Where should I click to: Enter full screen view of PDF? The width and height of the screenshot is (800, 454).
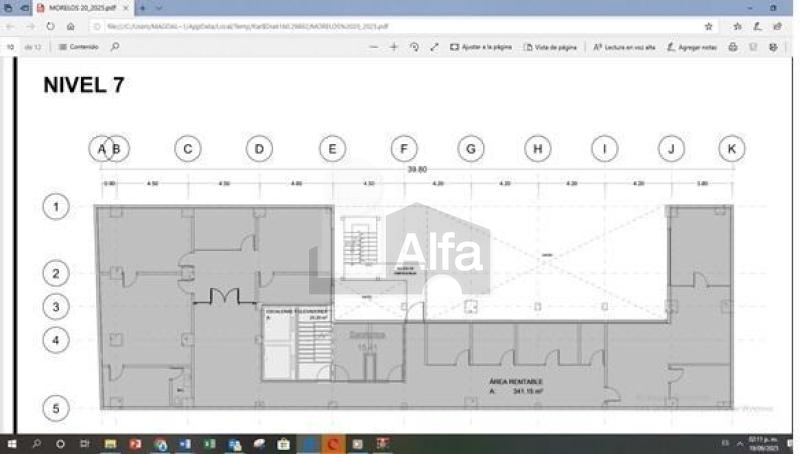click(434, 47)
